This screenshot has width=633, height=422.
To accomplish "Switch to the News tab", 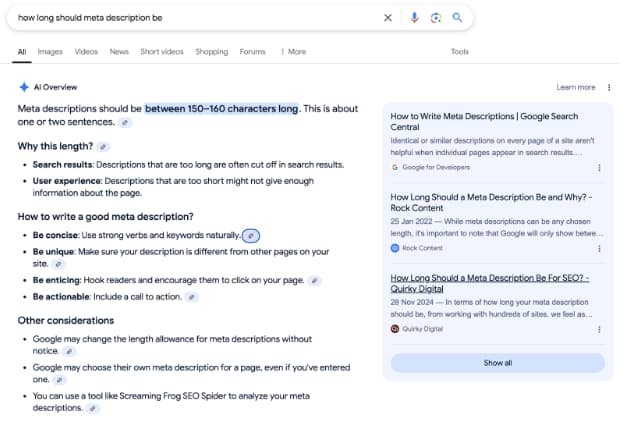I will [121, 52].
